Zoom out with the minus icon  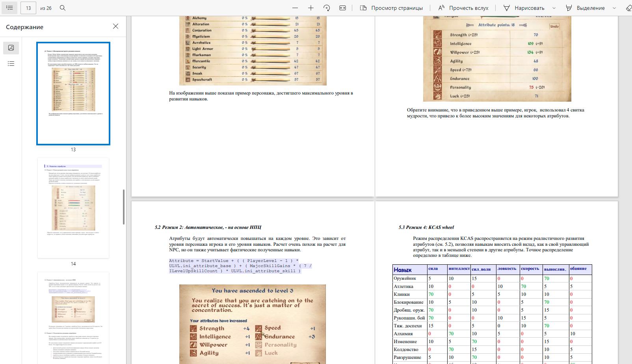(x=295, y=8)
